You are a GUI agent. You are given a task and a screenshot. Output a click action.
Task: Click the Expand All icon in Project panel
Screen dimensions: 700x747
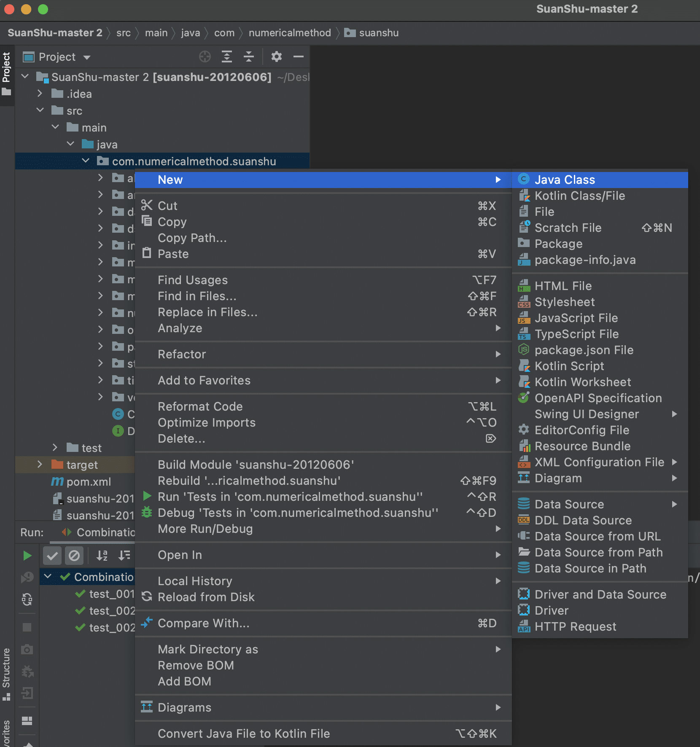coord(227,56)
